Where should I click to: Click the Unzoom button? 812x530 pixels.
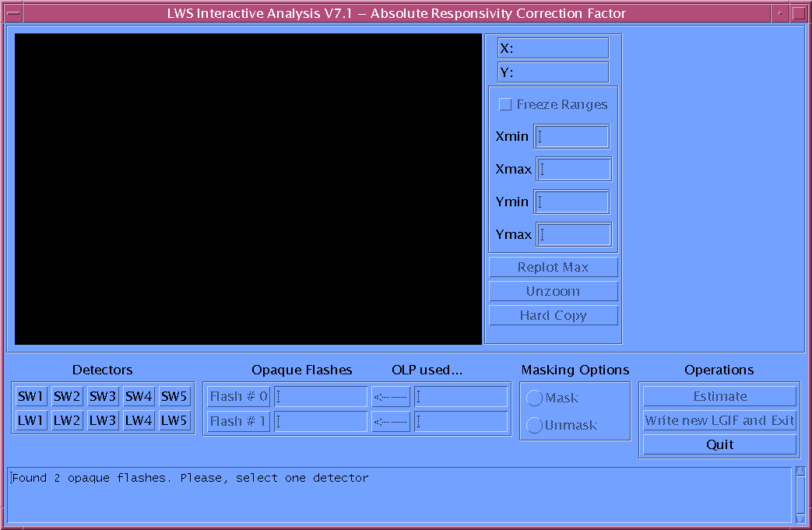(553, 291)
